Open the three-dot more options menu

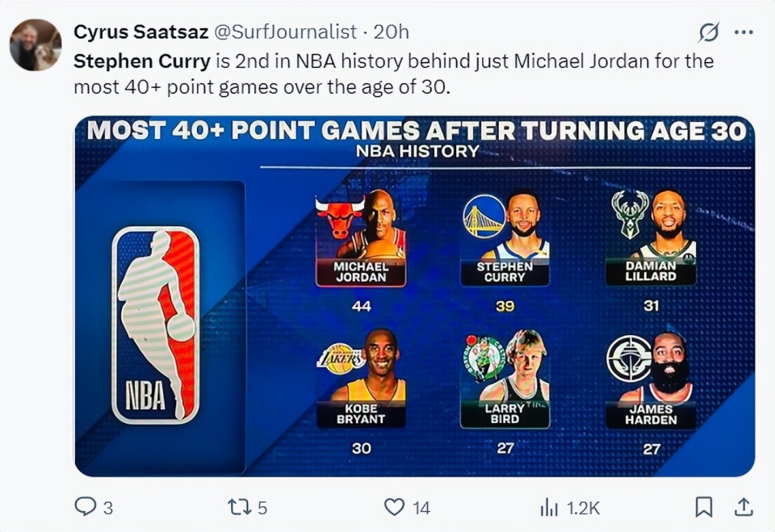(744, 32)
